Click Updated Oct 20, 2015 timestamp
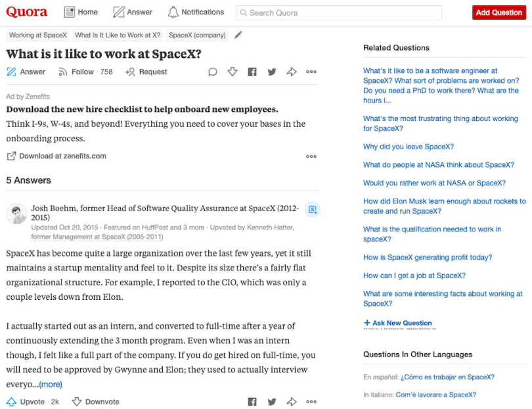Image resolution: width=532 pixels, height=409 pixels. pyautogui.click(x=64, y=228)
